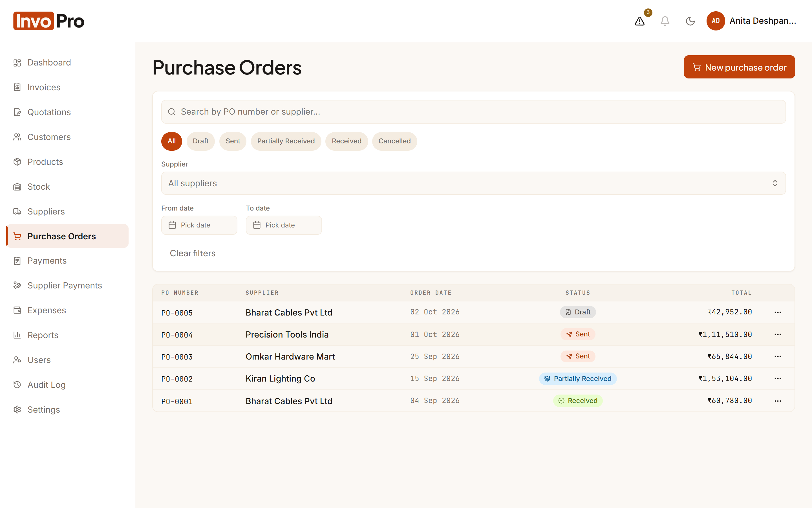Open Products page from sidebar

(x=67, y=162)
